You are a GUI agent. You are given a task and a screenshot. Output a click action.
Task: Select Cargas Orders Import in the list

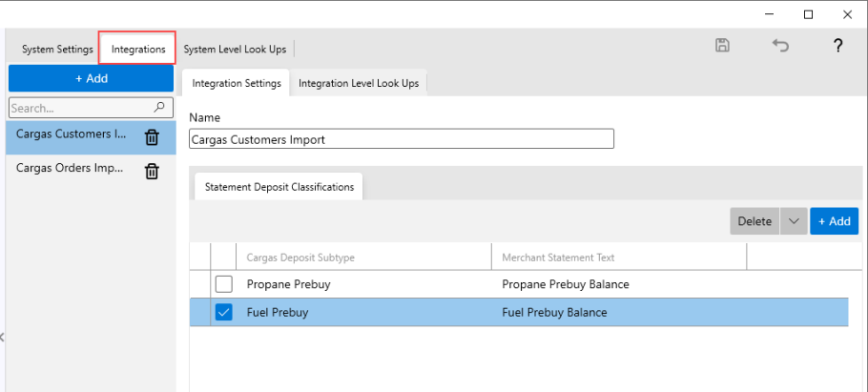pos(71,169)
